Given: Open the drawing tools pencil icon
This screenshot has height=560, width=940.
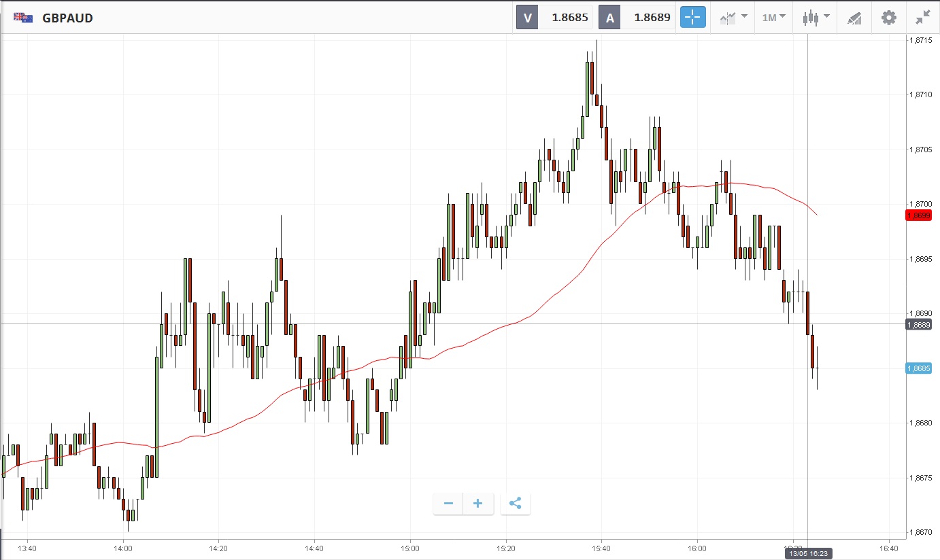Looking at the screenshot, I should (x=854, y=18).
